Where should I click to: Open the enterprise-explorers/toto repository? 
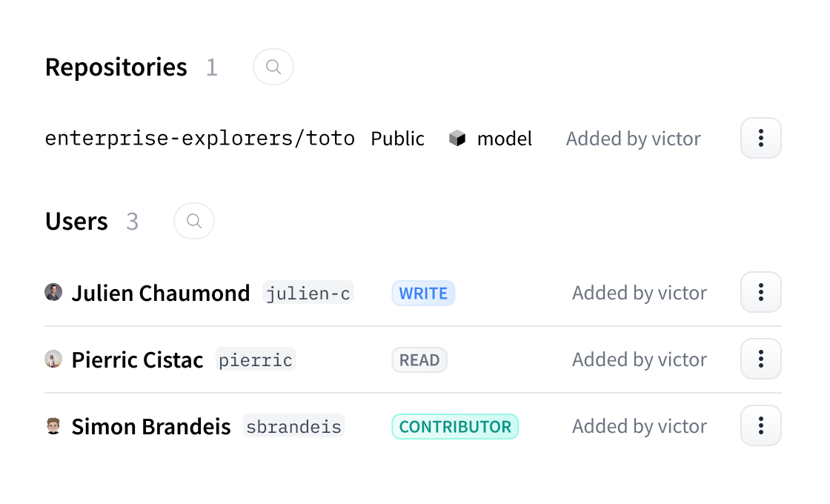click(x=199, y=138)
